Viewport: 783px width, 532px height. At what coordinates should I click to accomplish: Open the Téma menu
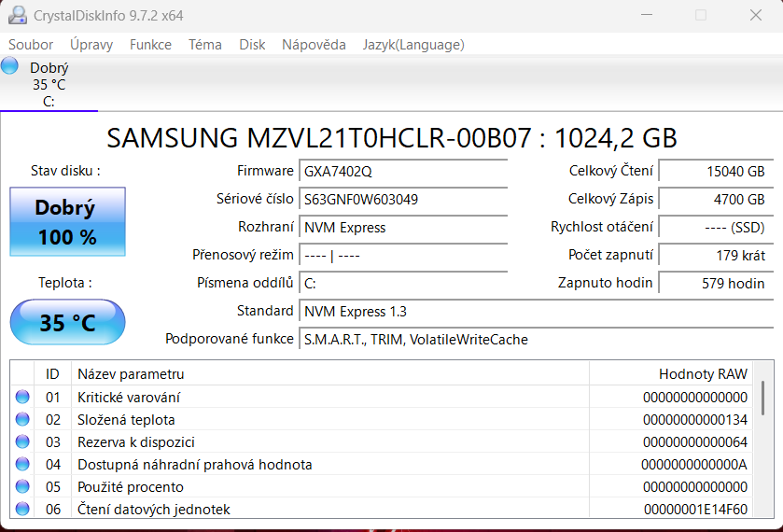(x=205, y=45)
